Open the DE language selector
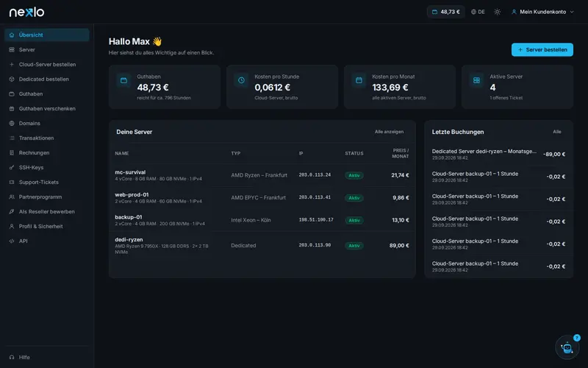This screenshot has width=588, height=368. [478, 12]
